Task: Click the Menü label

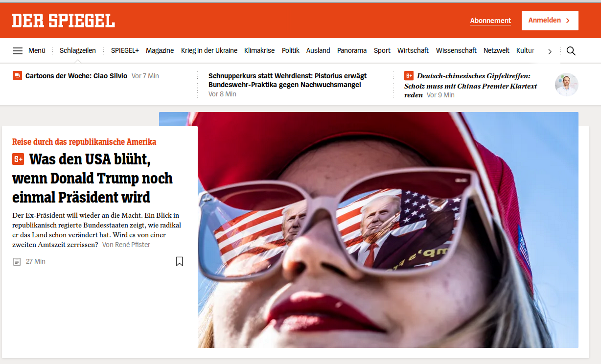Action: 37,50
